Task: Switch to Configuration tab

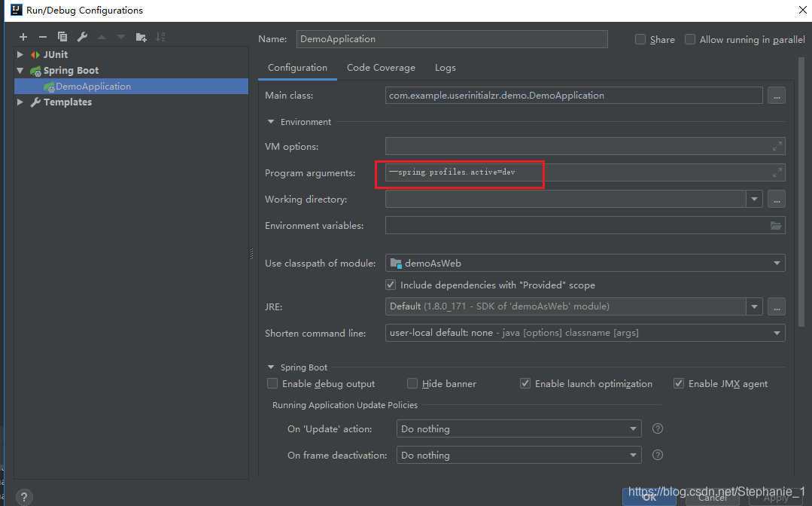Action: coord(297,68)
